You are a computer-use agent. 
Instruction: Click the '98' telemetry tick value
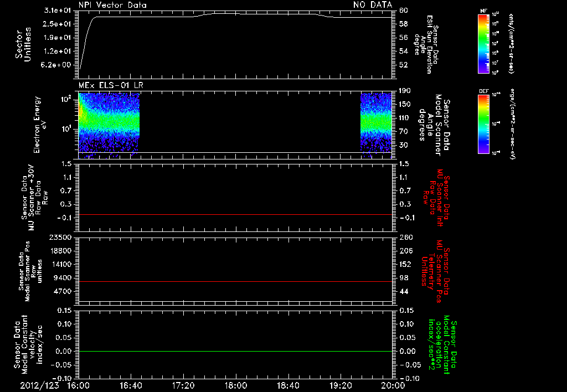tap(404, 278)
